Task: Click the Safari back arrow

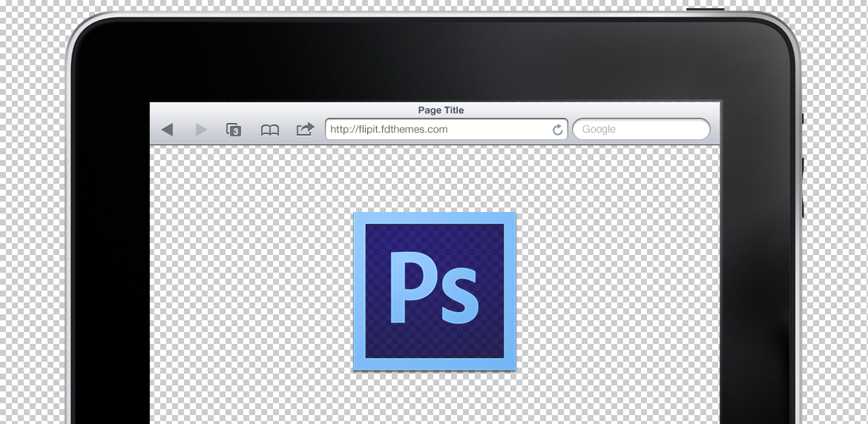Action: coord(167,130)
